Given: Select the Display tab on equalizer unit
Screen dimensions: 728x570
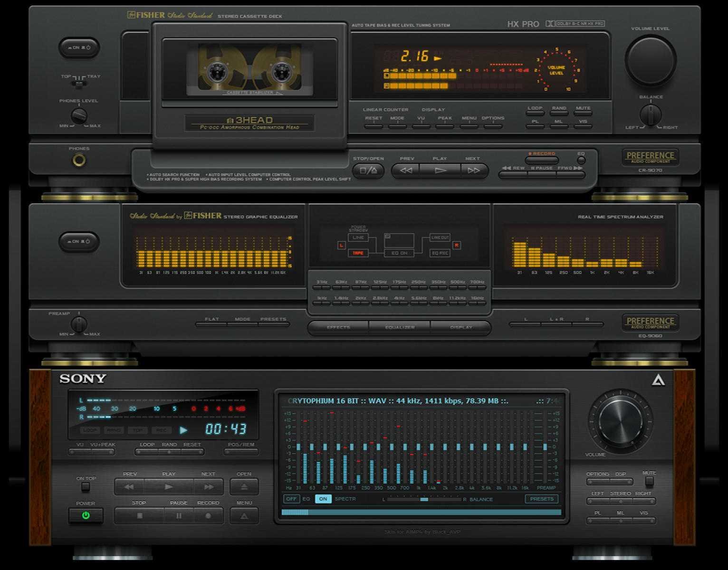Looking at the screenshot, I should click(461, 328).
